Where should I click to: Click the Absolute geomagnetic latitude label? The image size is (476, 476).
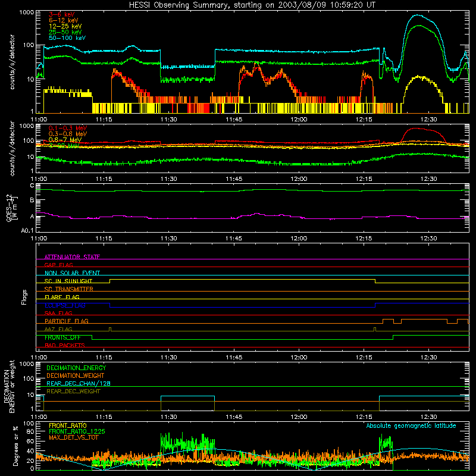click(x=411, y=425)
